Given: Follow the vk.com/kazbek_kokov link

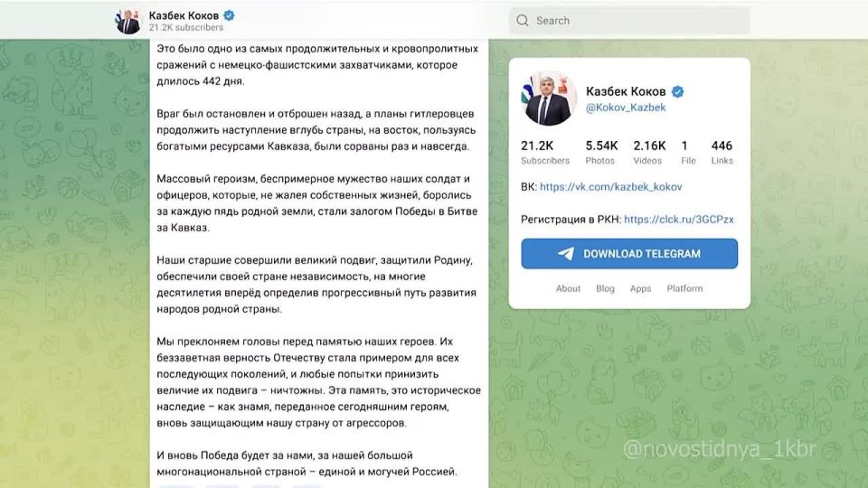Looking at the screenshot, I should coord(610,187).
